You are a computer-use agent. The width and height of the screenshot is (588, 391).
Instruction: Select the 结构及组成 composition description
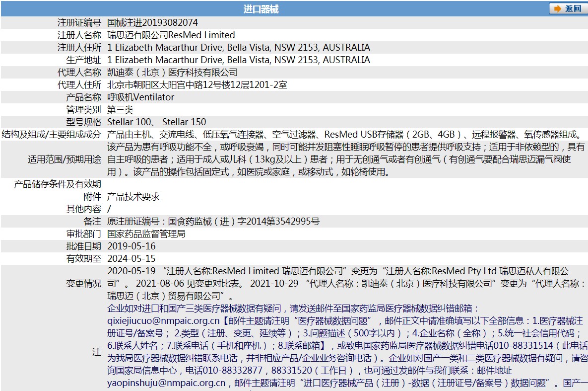point(344,134)
